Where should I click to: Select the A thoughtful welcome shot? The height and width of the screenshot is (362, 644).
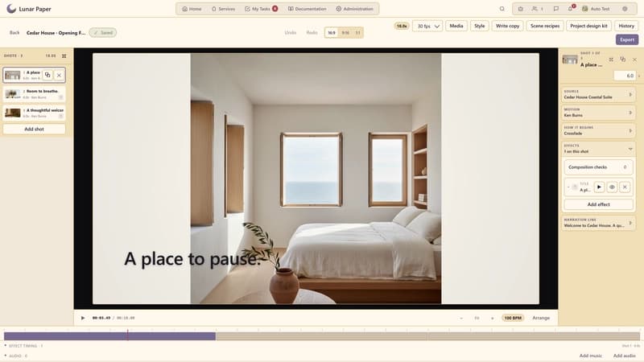coord(34,113)
